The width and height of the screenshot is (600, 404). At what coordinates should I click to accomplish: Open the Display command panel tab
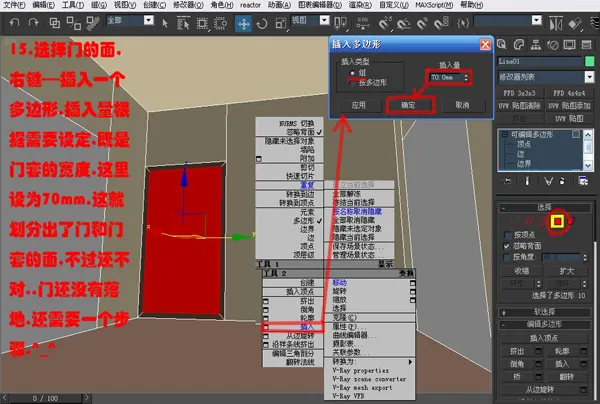tap(569, 45)
